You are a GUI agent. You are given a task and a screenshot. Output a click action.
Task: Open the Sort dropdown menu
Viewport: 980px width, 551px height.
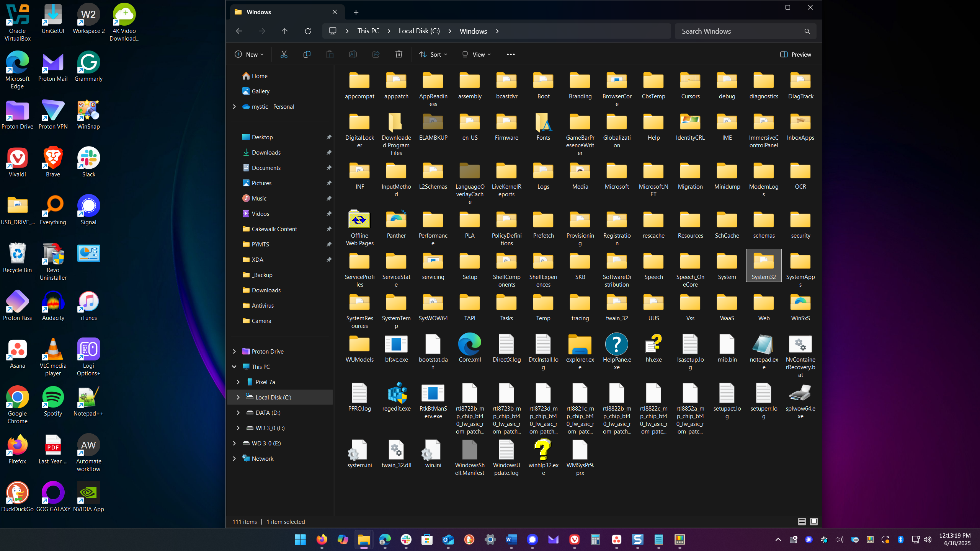pyautogui.click(x=433, y=54)
